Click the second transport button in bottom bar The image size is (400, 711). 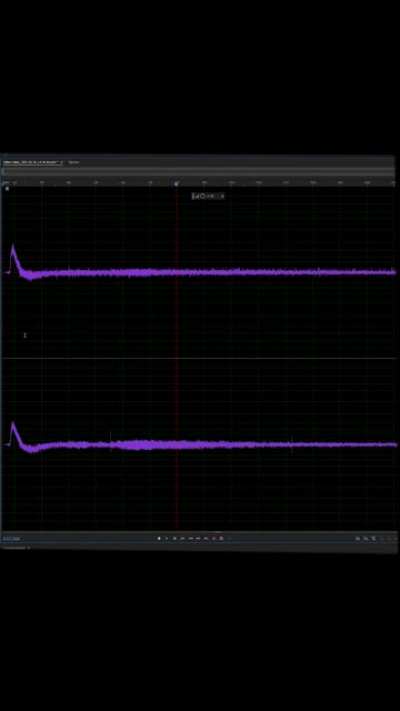pyautogui.click(x=166, y=538)
